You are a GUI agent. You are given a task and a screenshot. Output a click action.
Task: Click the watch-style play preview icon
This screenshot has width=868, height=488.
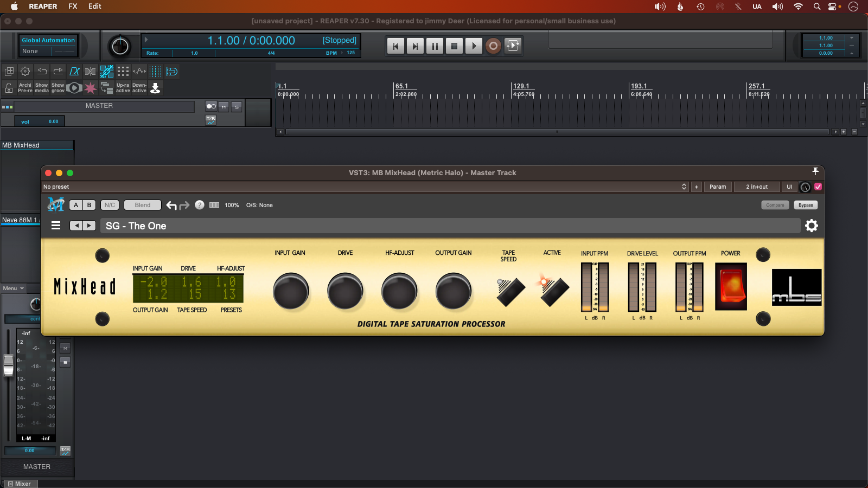tap(74, 88)
